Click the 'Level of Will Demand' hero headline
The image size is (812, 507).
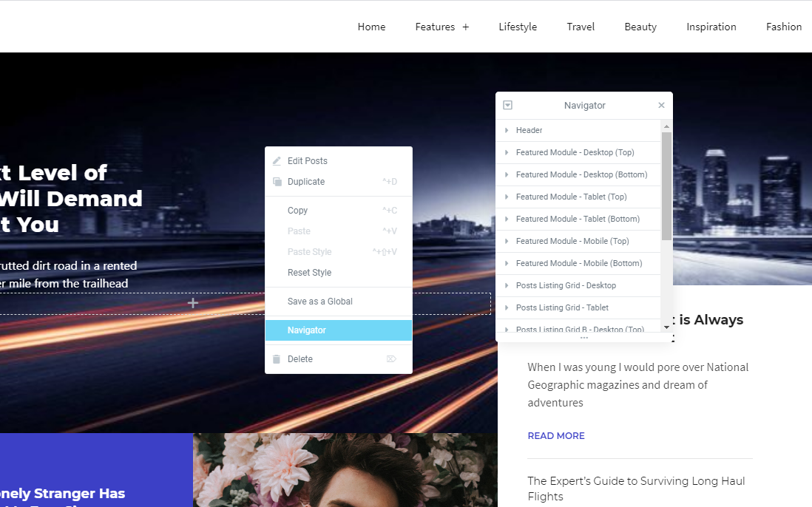[x=71, y=199]
